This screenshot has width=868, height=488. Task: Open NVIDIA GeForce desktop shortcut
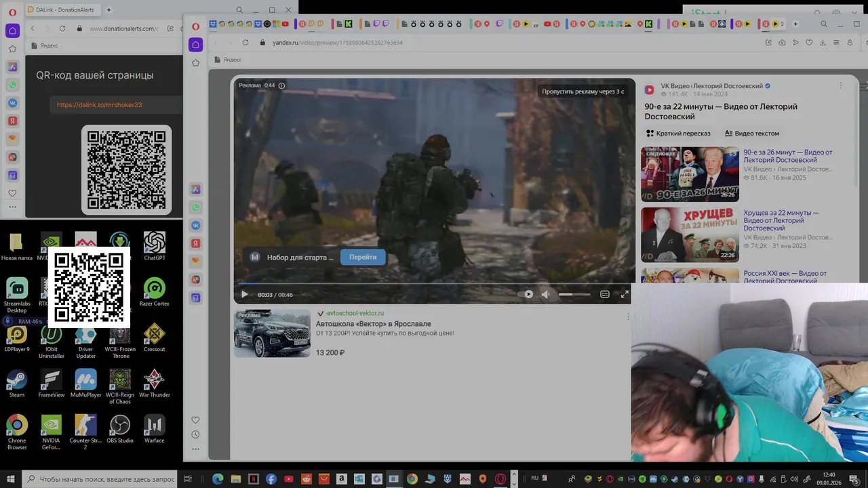[x=52, y=432]
